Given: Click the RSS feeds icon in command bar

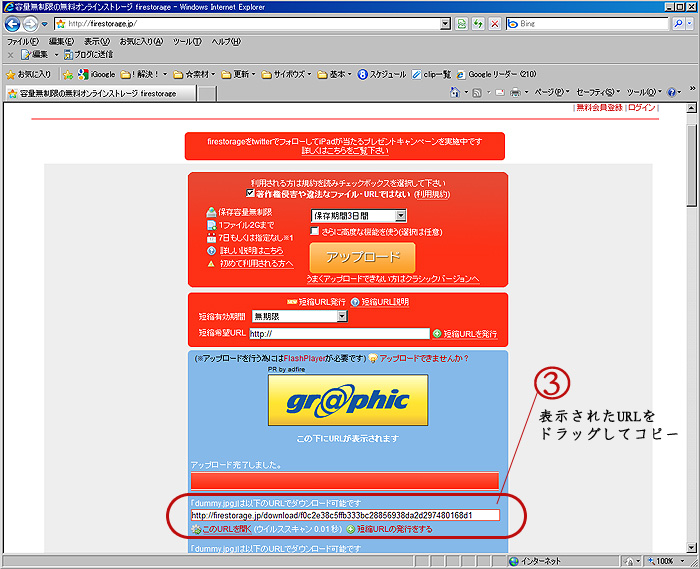Looking at the screenshot, I should pyautogui.click(x=477, y=93).
